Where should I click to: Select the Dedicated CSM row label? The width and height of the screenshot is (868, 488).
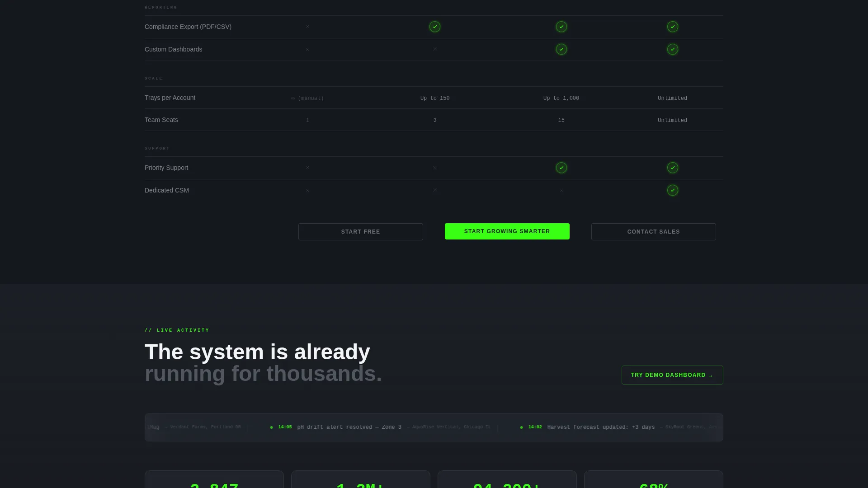167,190
